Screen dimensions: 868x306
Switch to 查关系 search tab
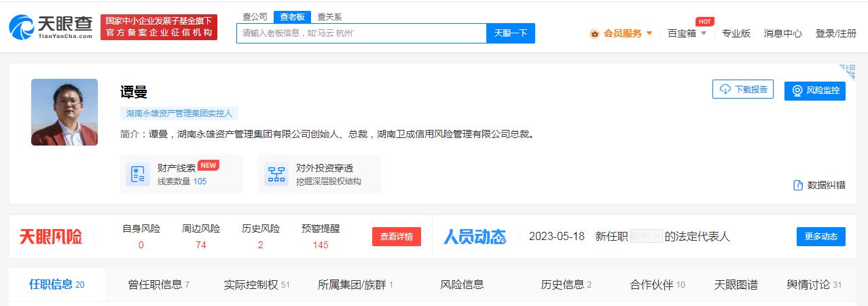(329, 16)
